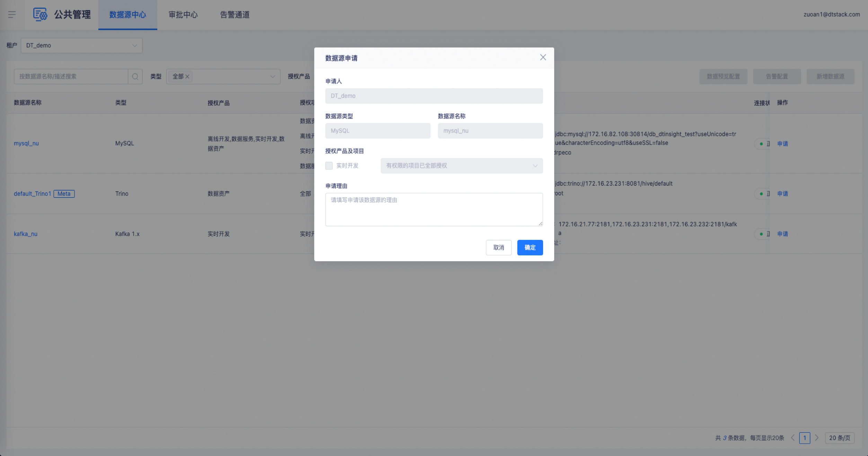Click the connection status indicator for kafka_nu

click(x=762, y=234)
